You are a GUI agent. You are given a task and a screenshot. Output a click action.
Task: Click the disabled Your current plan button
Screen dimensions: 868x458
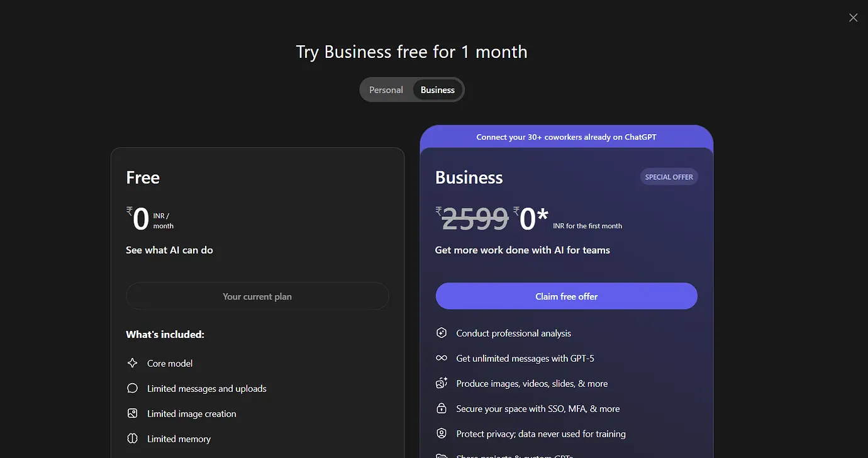tap(257, 296)
